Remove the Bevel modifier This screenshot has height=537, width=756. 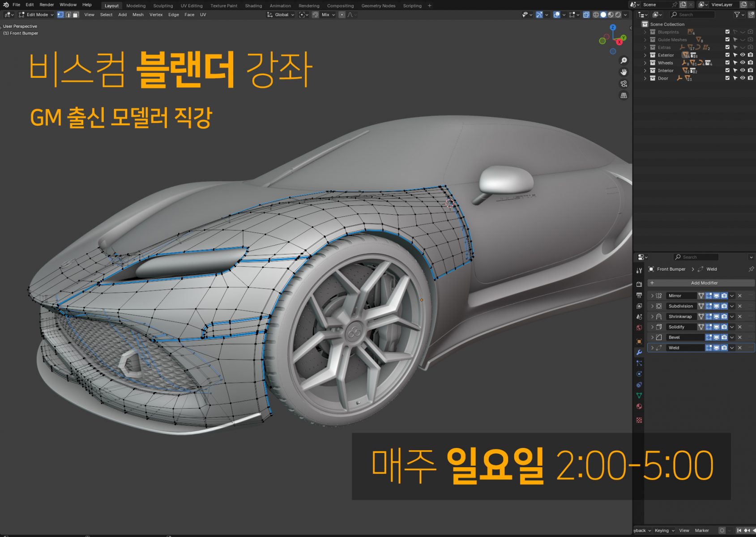point(739,337)
